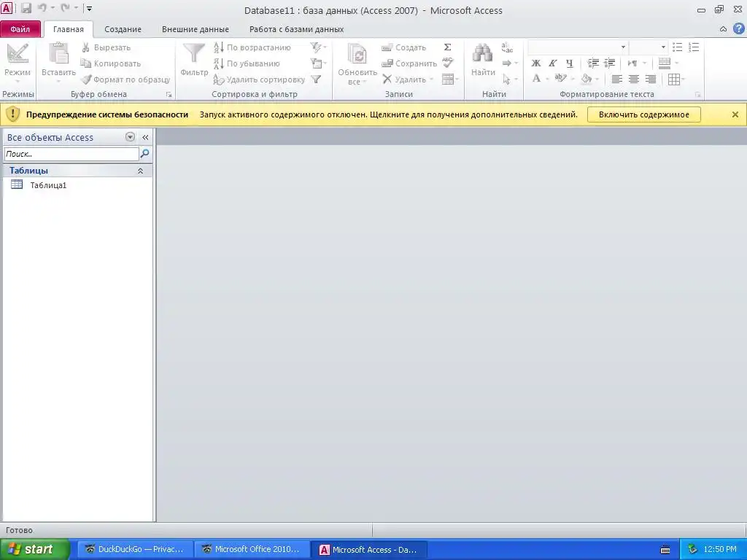
Task: Click the Вставить paste icon
Action: [x=58, y=53]
